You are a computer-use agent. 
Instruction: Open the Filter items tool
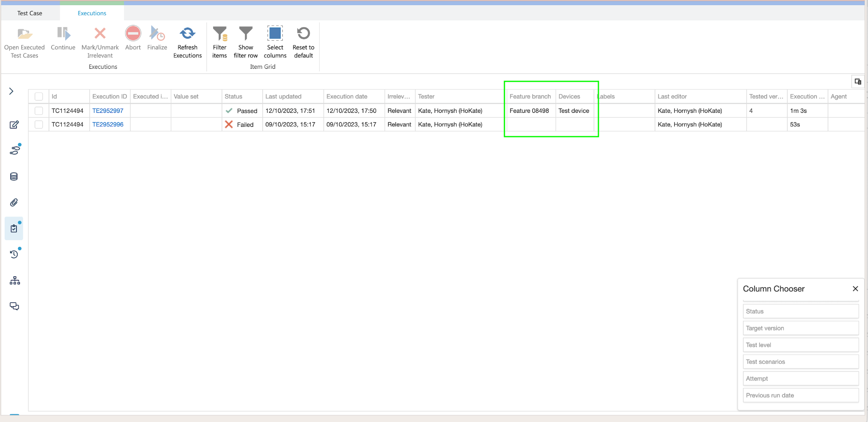(x=220, y=34)
